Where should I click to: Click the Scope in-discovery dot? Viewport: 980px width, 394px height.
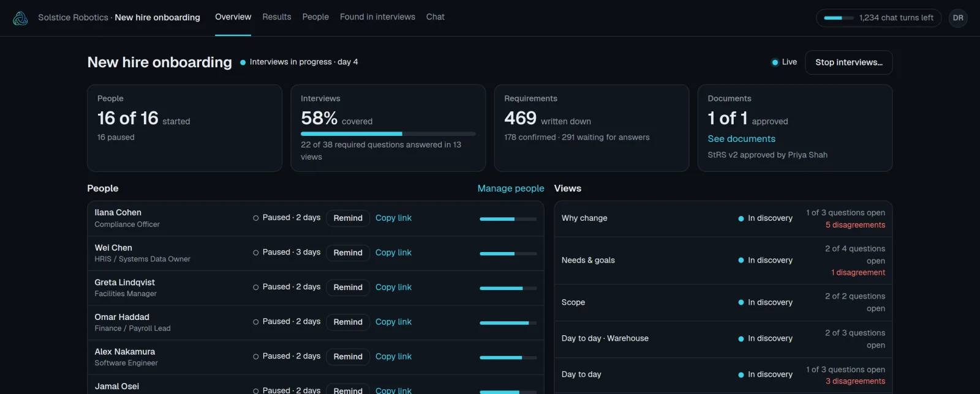coord(741,302)
